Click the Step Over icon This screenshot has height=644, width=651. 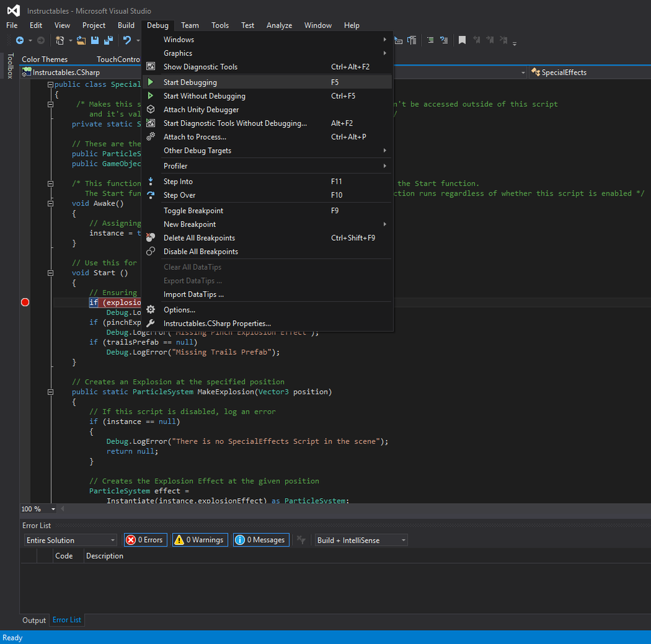150,195
